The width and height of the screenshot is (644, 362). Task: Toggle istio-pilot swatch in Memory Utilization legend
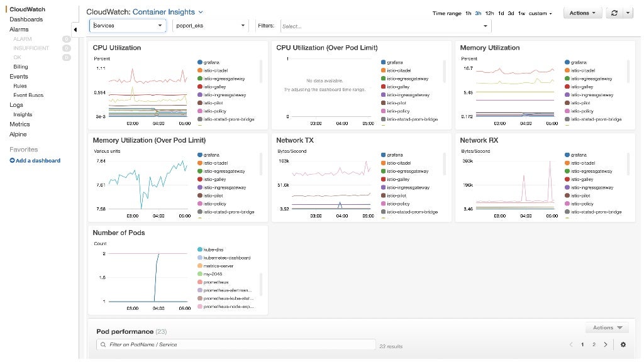[x=567, y=103]
